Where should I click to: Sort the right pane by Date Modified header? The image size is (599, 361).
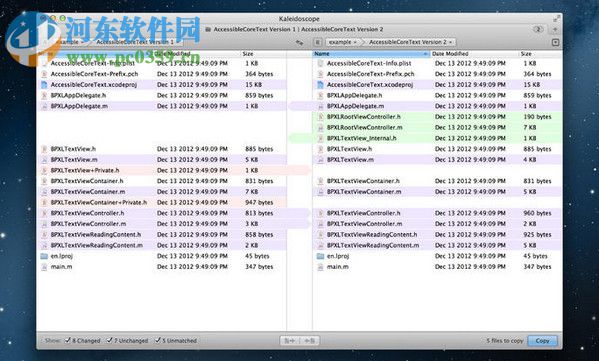[474, 54]
